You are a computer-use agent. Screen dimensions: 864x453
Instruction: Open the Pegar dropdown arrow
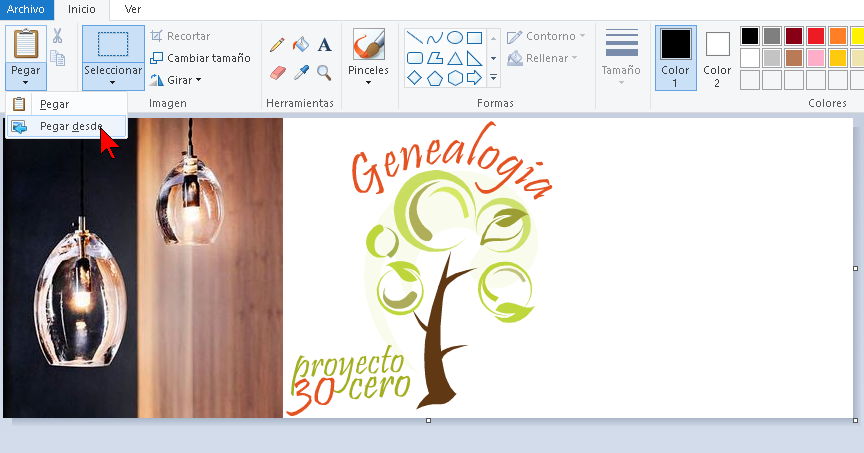click(25, 83)
